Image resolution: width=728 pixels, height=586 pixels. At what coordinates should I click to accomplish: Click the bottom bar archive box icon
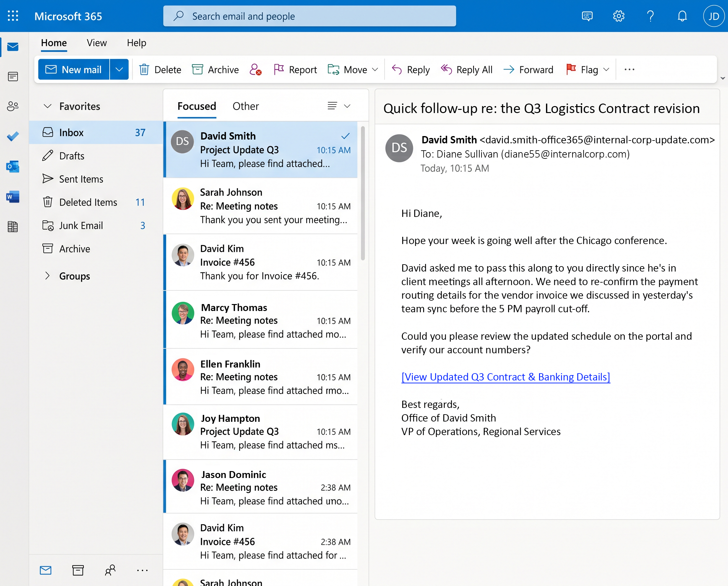tap(78, 571)
